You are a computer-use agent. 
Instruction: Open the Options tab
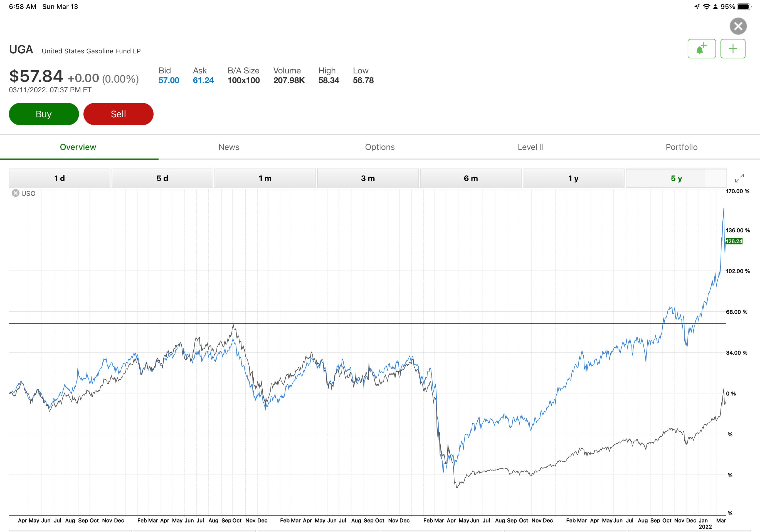[x=380, y=147]
